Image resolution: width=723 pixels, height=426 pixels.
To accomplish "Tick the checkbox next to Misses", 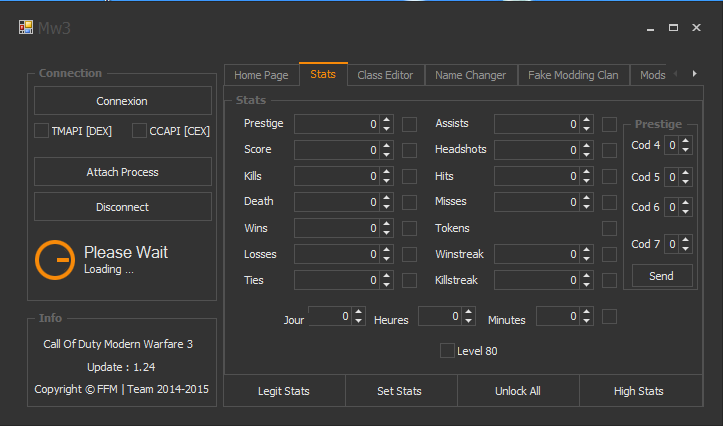I will click(x=609, y=202).
